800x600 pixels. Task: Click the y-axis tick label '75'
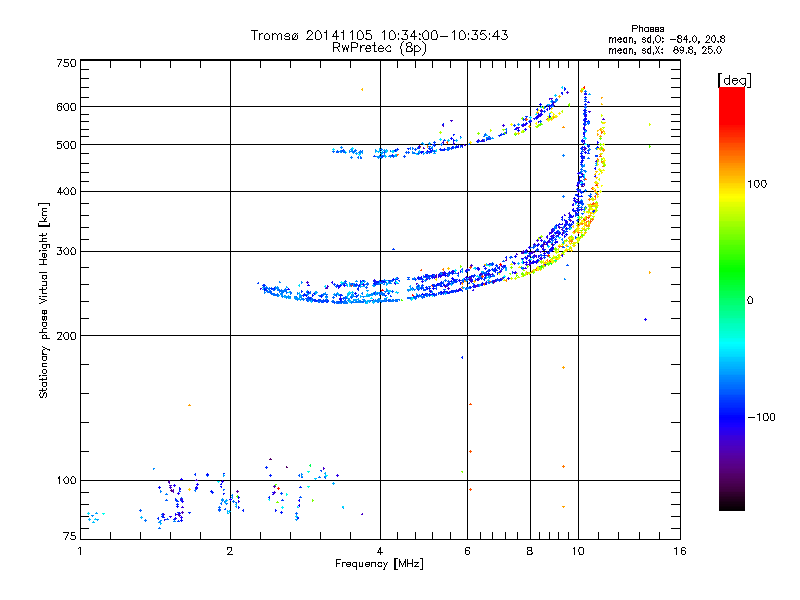70,536
